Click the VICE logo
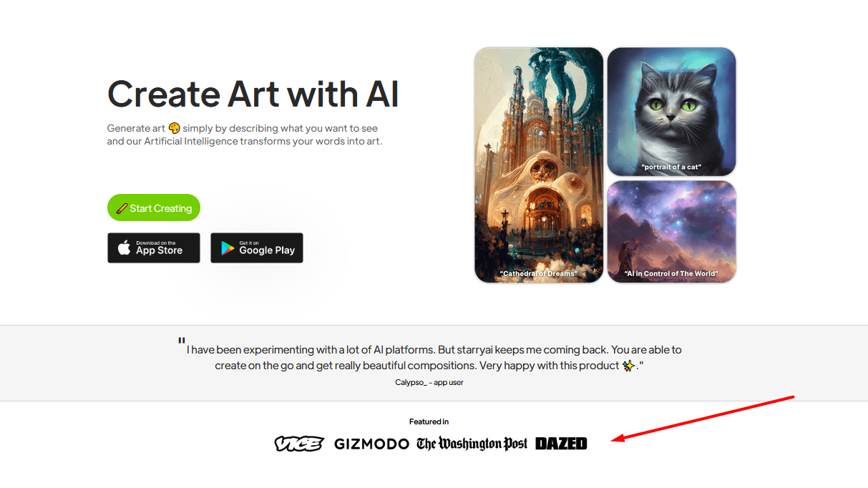The width and height of the screenshot is (868, 488). click(299, 444)
